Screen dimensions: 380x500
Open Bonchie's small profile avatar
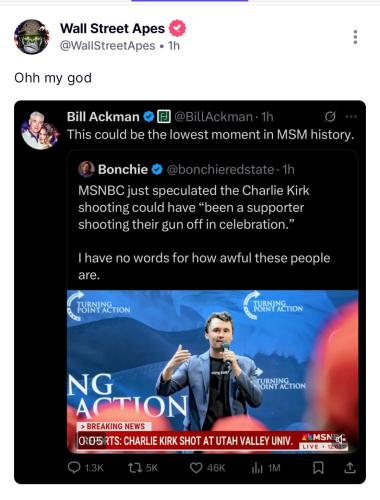coord(86,169)
